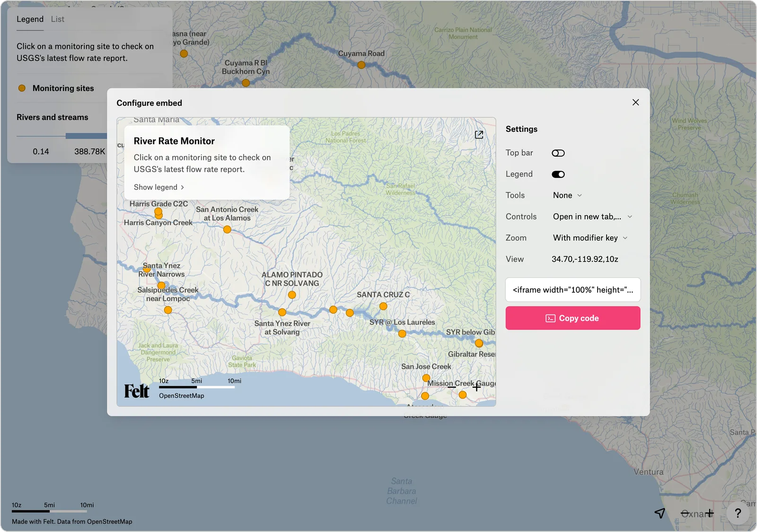Zoom in on the main background map

pyautogui.click(x=710, y=513)
